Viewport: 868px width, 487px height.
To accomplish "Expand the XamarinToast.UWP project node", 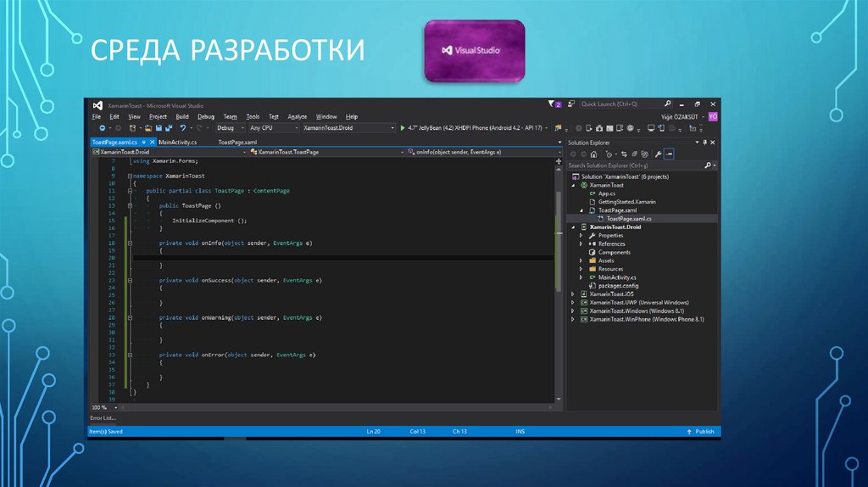I will tap(573, 303).
